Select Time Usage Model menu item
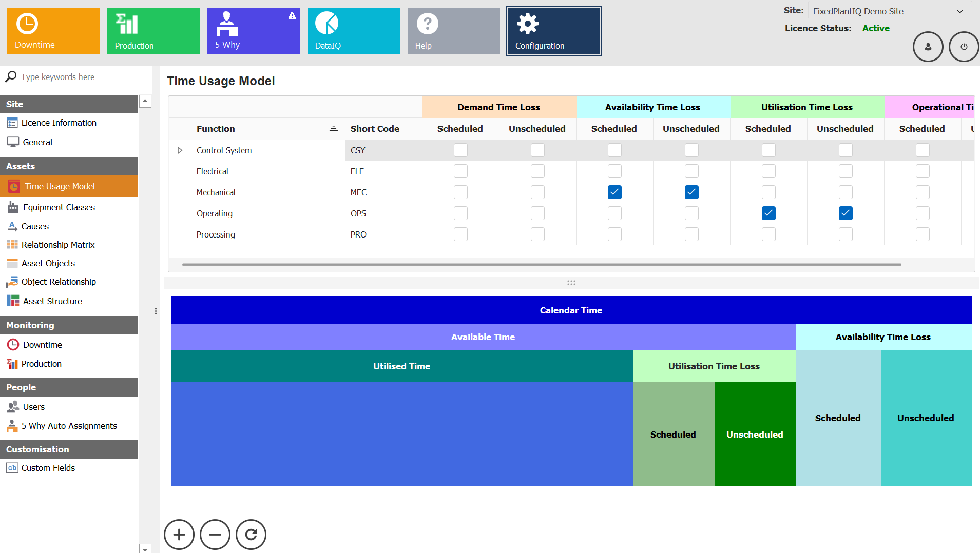The image size is (980, 553). click(x=69, y=186)
